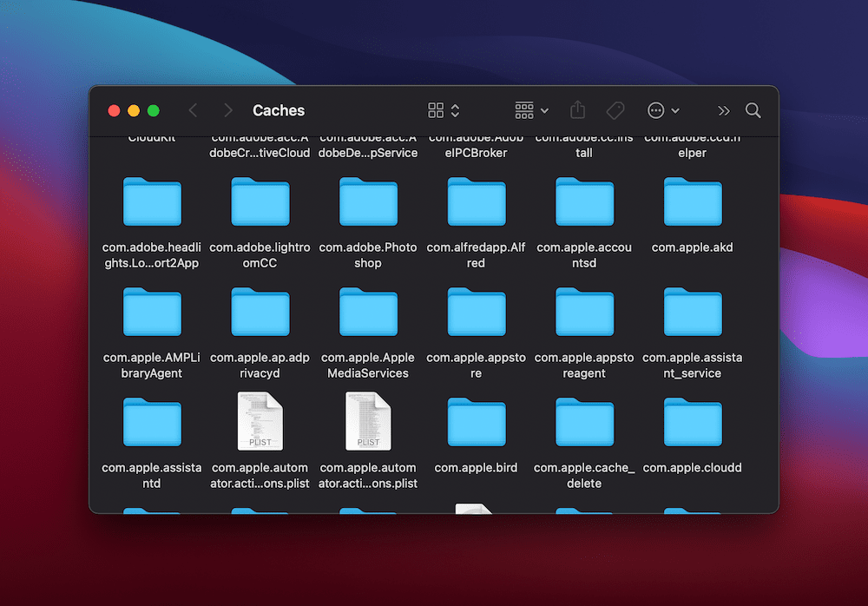Maximize the Caches window with green button

tap(154, 111)
